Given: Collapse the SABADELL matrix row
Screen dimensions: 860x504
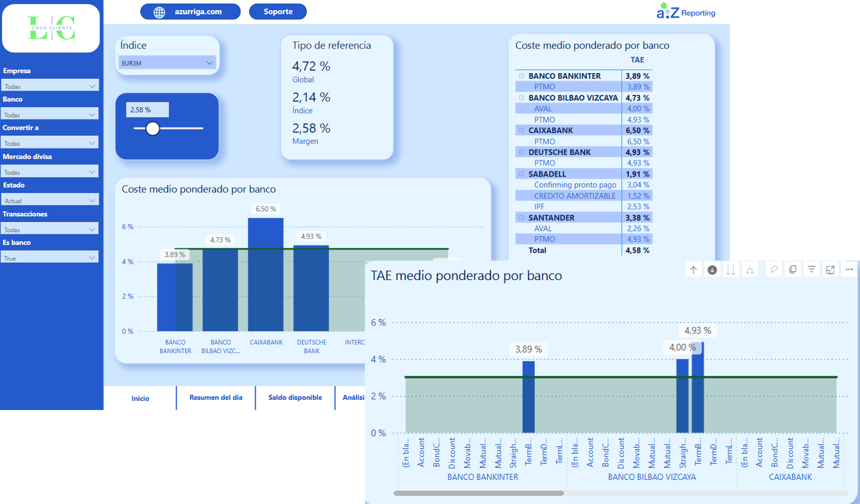Looking at the screenshot, I should [x=521, y=174].
